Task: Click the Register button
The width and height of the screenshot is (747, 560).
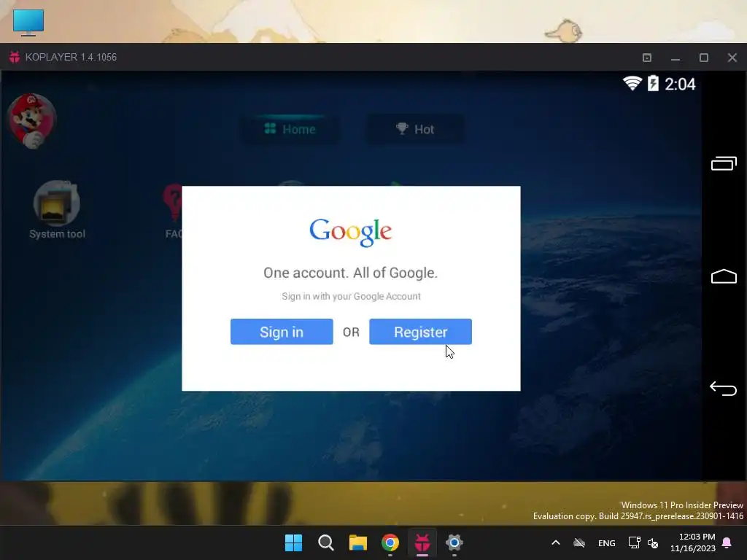Action: [x=420, y=332]
